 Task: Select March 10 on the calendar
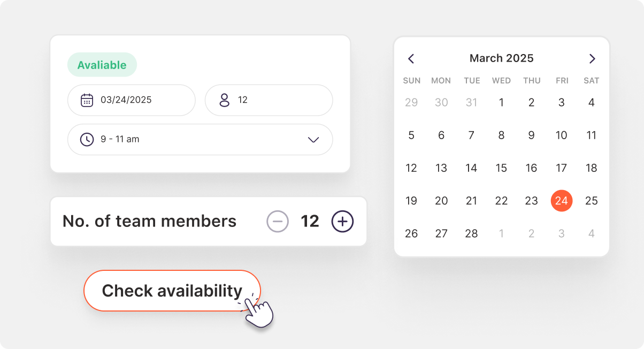(x=561, y=135)
